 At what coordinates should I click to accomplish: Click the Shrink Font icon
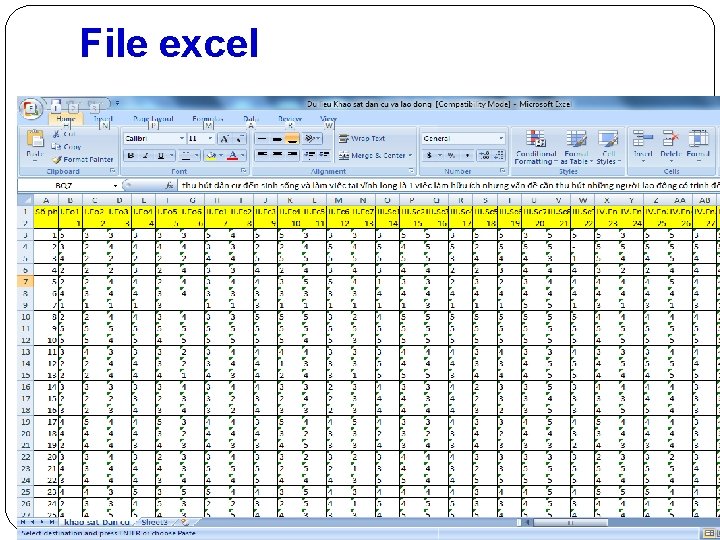click(x=240, y=139)
